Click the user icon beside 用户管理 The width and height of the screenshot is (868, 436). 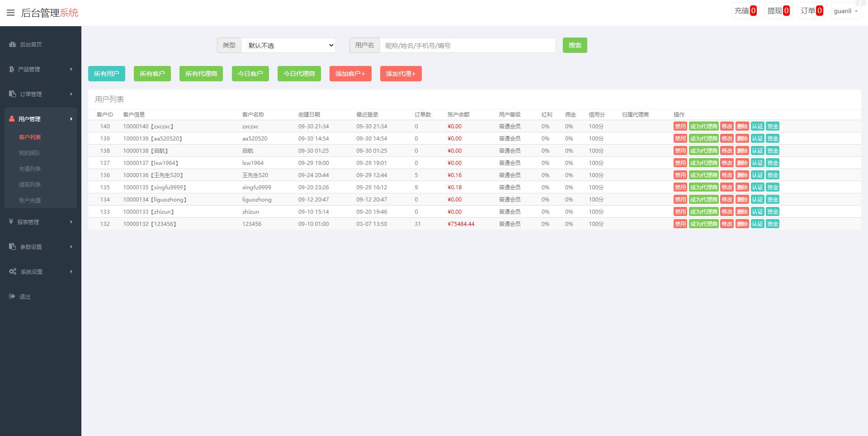(x=12, y=119)
